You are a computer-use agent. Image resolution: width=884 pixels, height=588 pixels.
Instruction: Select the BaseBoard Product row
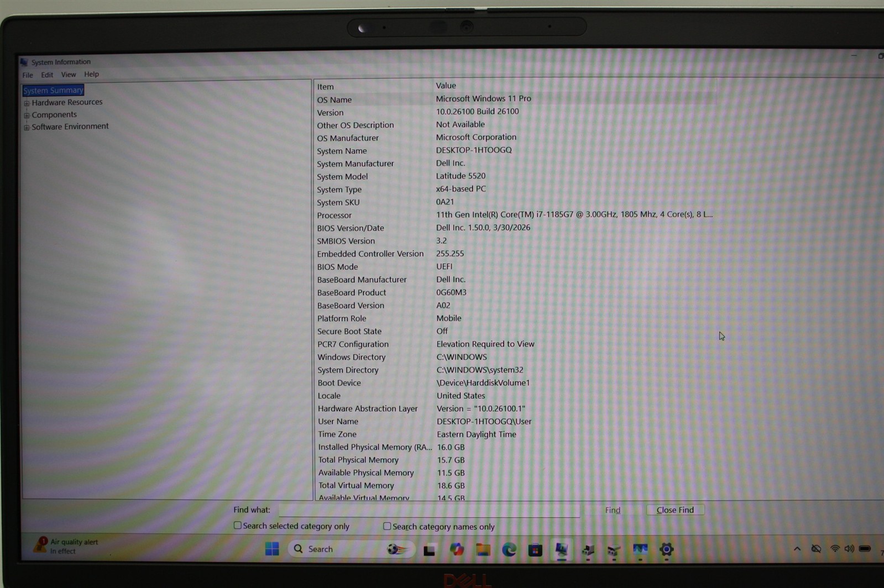[x=515, y=292]
